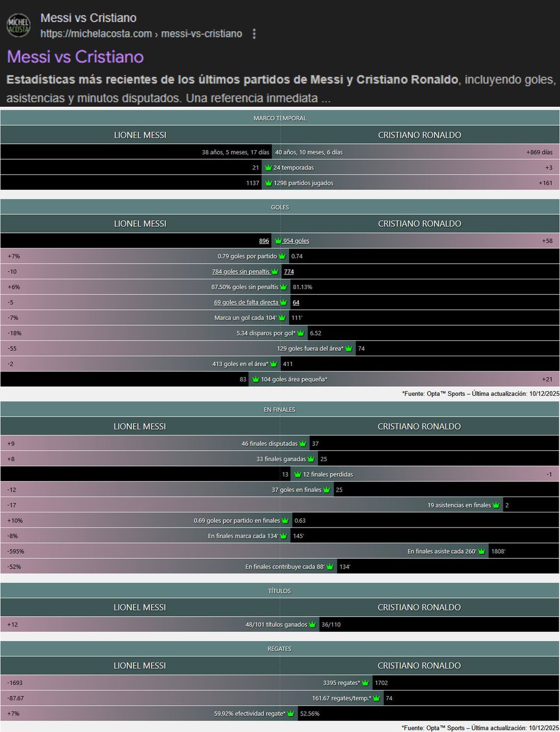
Task: Click the michelacosta.com breadcrumb URL
Action: tap(141, 33)
